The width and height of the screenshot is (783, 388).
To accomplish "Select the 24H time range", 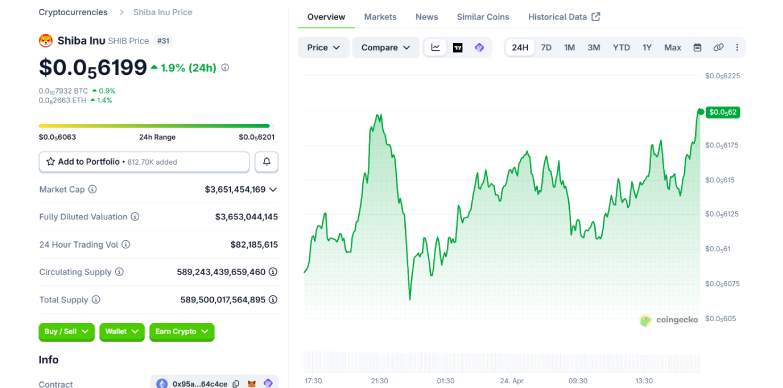I will [x=520, y=47].
